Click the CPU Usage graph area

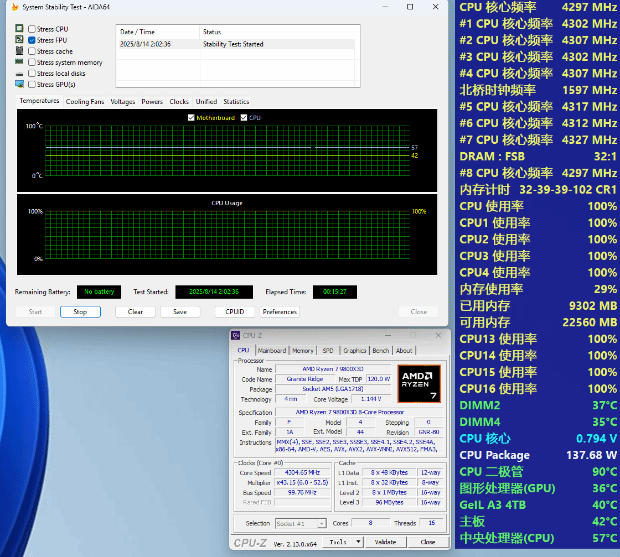point(227,234)
